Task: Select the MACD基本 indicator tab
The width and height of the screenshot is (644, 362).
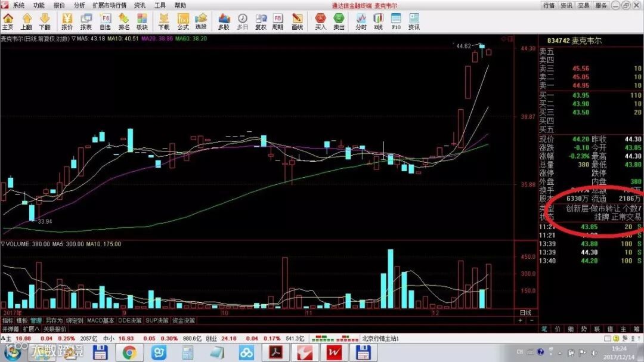Action: [100, 320]
